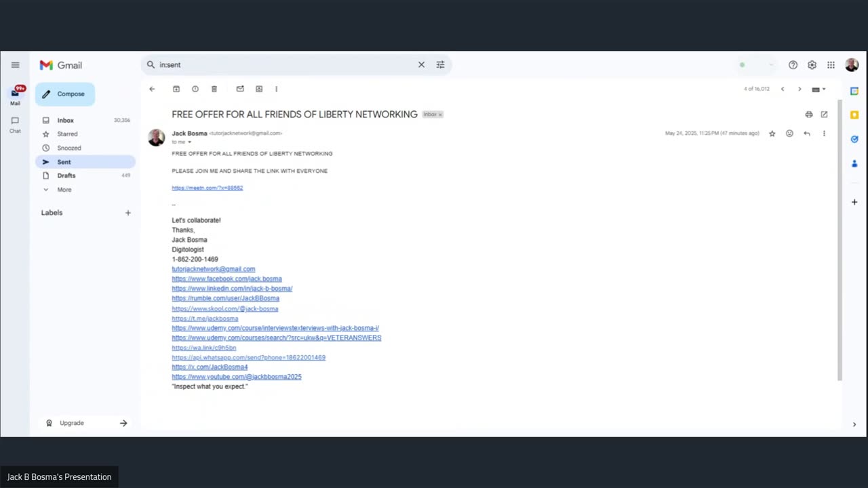The image size is (868, 488).
Task: Select the Sent folder
Action: point(85,162)
